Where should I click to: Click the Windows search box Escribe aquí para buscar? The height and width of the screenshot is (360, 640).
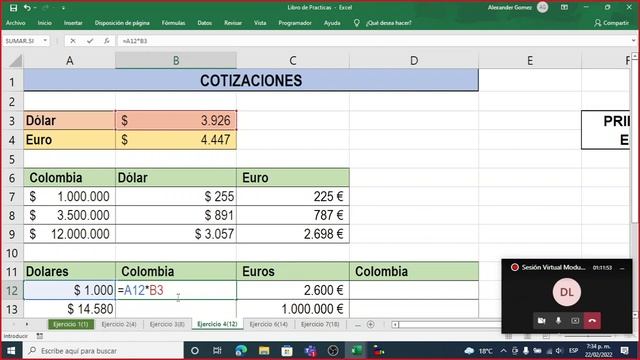pos(103,351)
